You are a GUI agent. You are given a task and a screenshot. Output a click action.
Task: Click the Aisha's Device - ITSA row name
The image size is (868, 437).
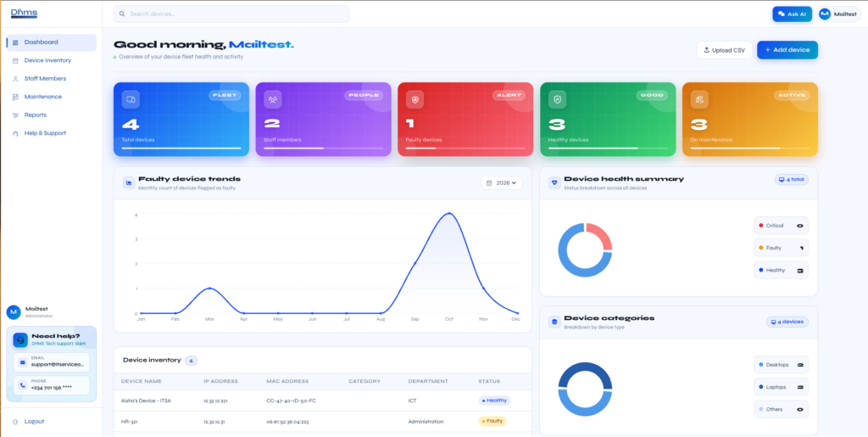146,401
